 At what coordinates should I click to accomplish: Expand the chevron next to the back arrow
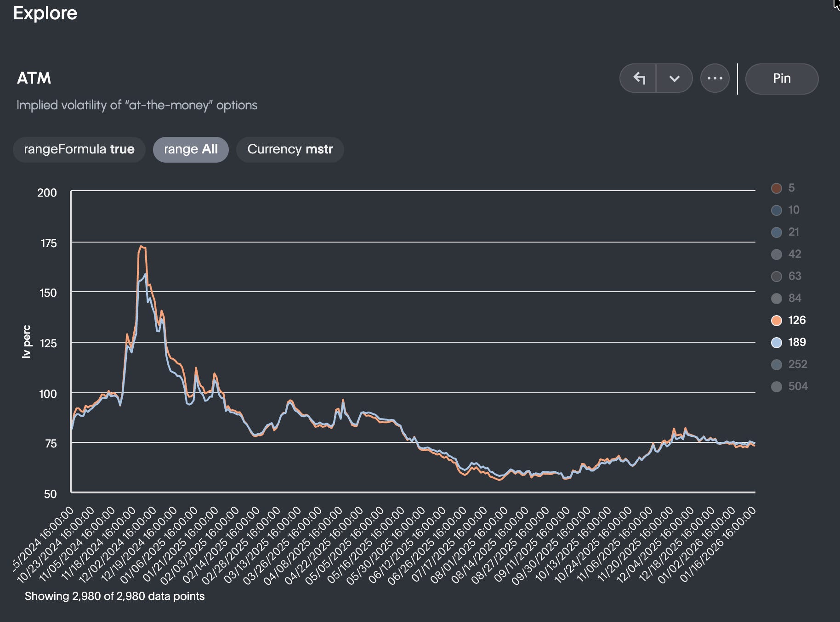(675, 78)
